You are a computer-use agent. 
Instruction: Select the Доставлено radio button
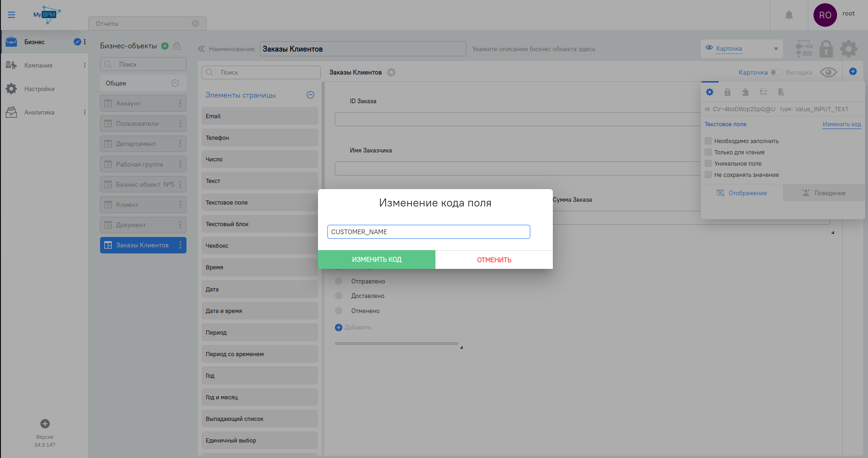tap(339, 296)
